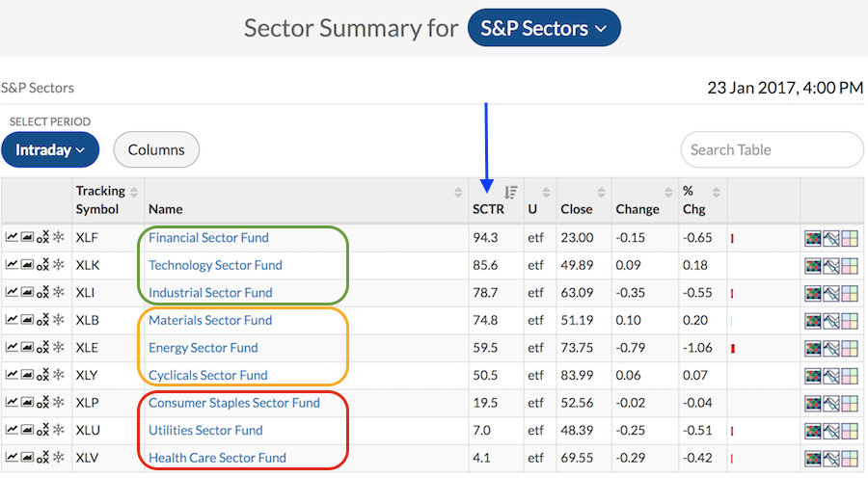
Task: Expand the Intraday period dropdown
Action: [49, 149]
